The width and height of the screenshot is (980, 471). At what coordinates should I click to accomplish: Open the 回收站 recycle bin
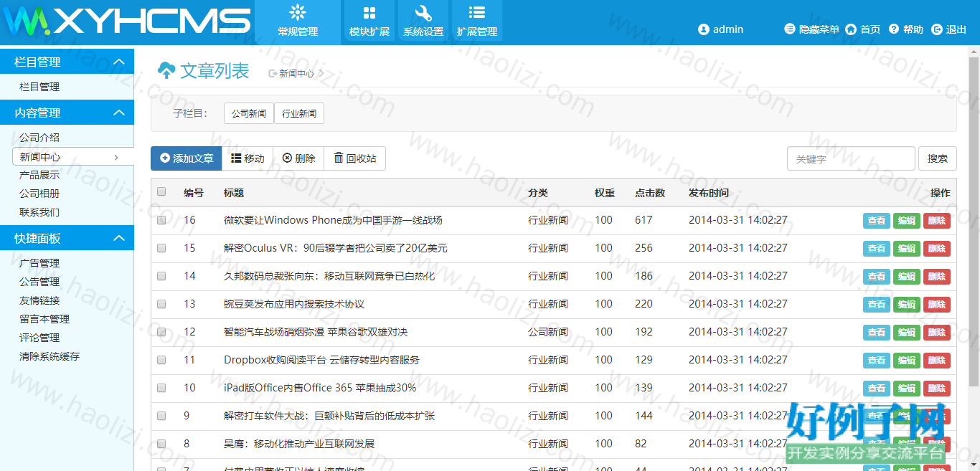pos(355,158)
